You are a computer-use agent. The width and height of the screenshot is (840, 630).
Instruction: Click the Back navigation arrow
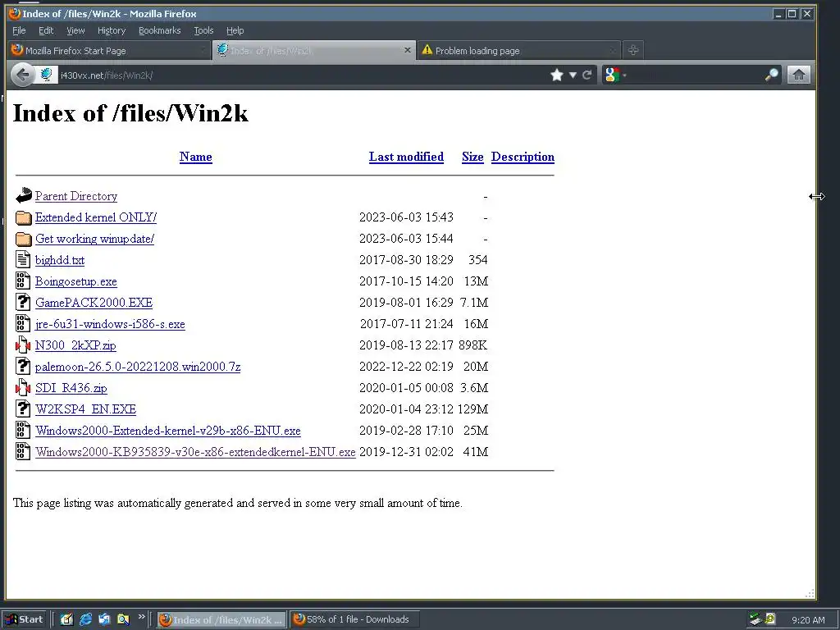(x=22, y=75)
